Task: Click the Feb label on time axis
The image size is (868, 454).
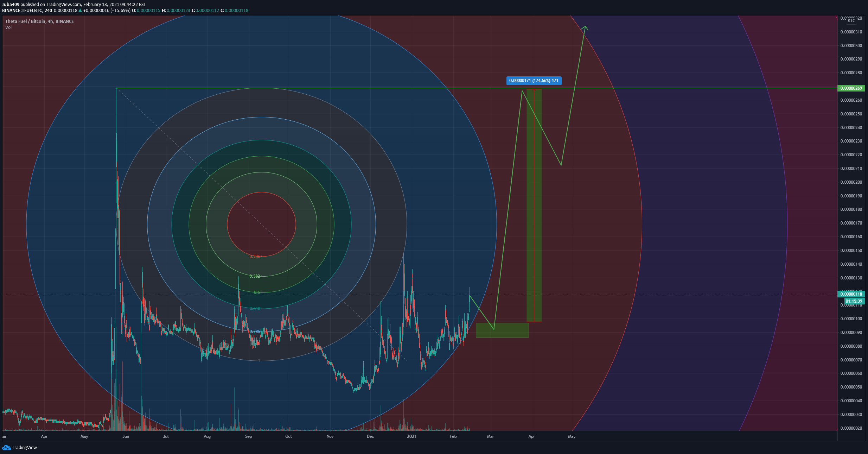Action: pyautogui.click(x=453, y=436)
